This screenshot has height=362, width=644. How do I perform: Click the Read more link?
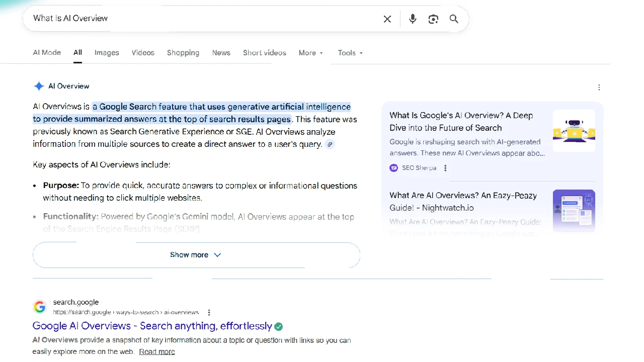157,351
